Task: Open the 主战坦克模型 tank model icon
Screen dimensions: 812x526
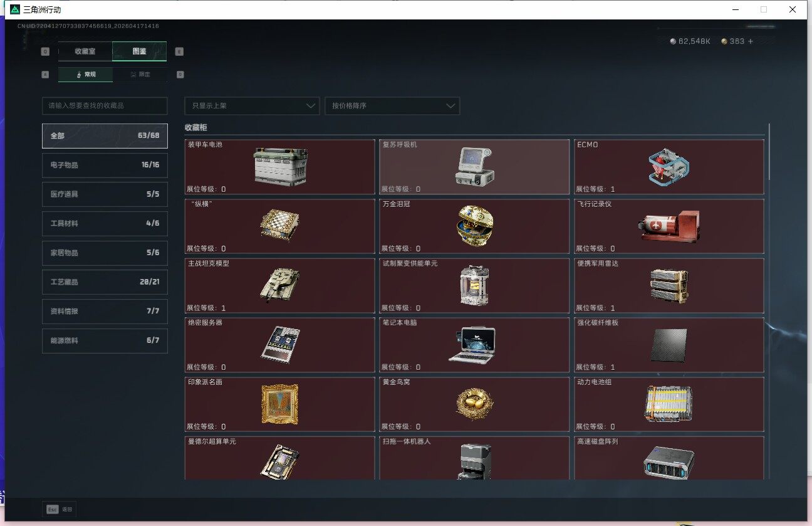Action: [280, 285]
